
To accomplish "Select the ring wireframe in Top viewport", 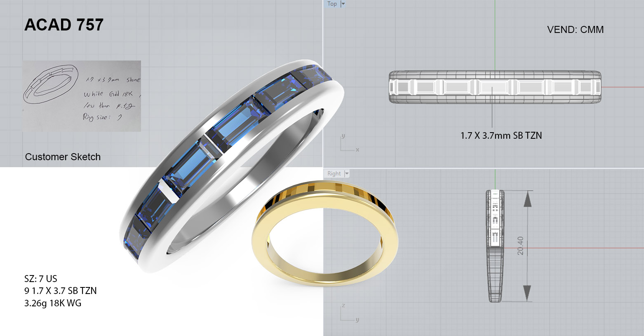I will (495, 87).
